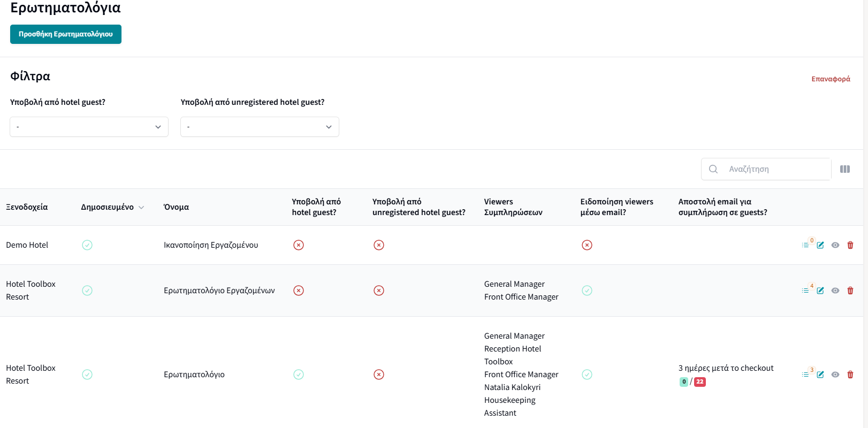The height and width of the screenshot is (428, 868).
Task: Delete the Demo Hotel questionnaire
Action: click(x=850, y=245)
